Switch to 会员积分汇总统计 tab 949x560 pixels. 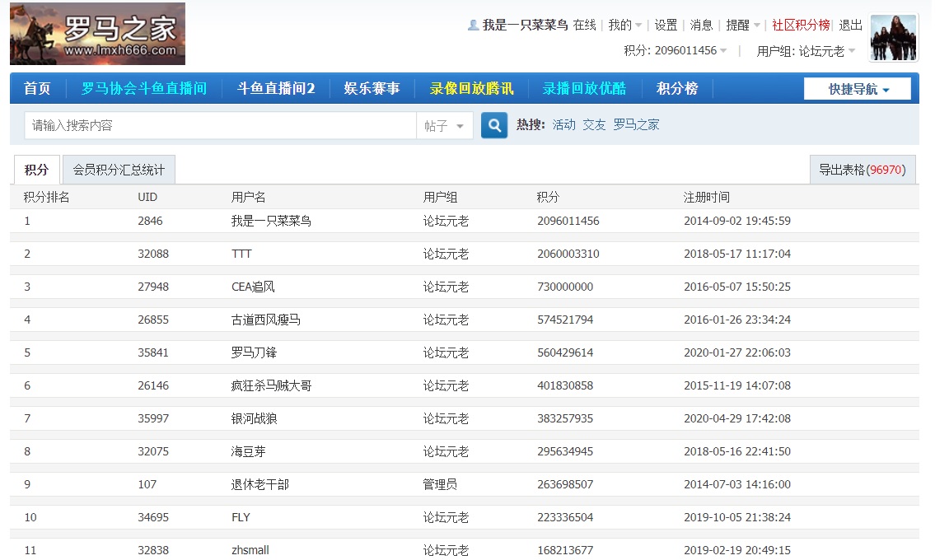119,170
